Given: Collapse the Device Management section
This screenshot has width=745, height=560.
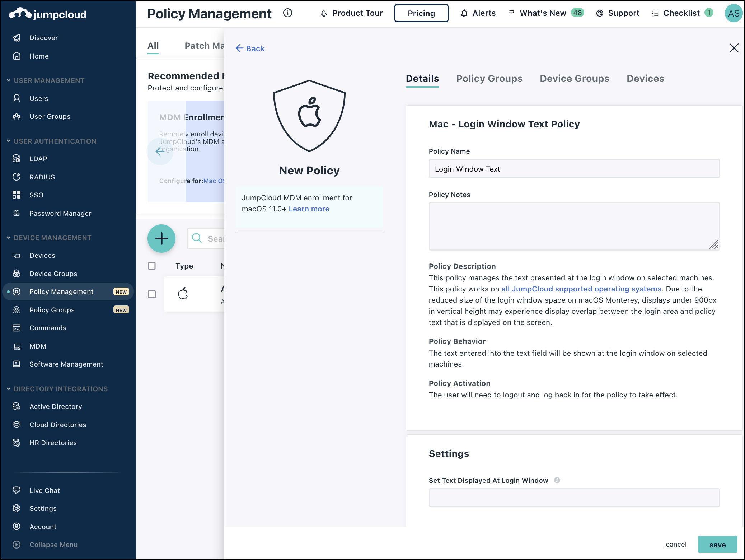Looking at the screenshot, I should click(8, 238).
